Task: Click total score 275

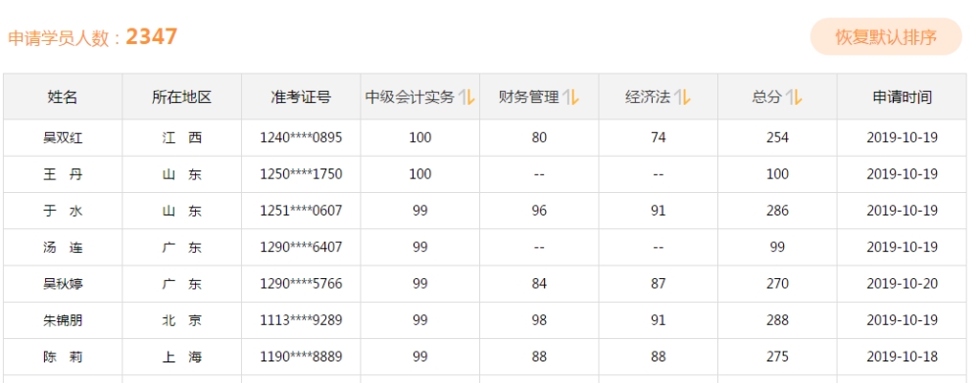Action: click(777, 358)
